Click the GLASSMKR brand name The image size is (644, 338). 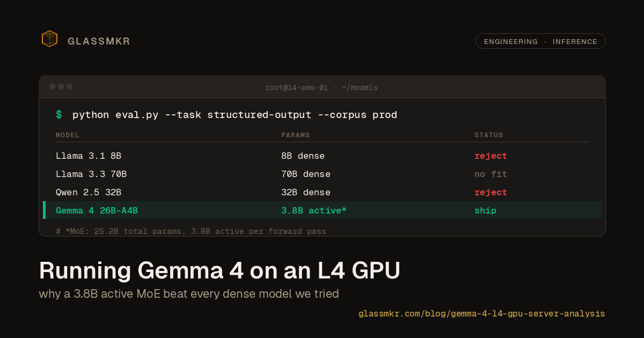pyautogui.click(x=99, y=41)
